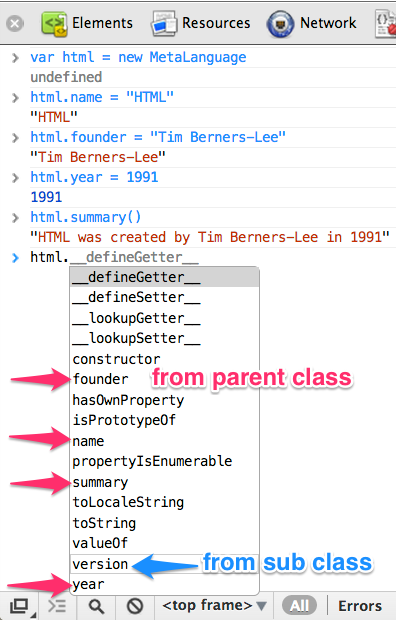Screen dimensions: 396x620
Task: Select toString in autocomplete list
Action: click(104, 523)
